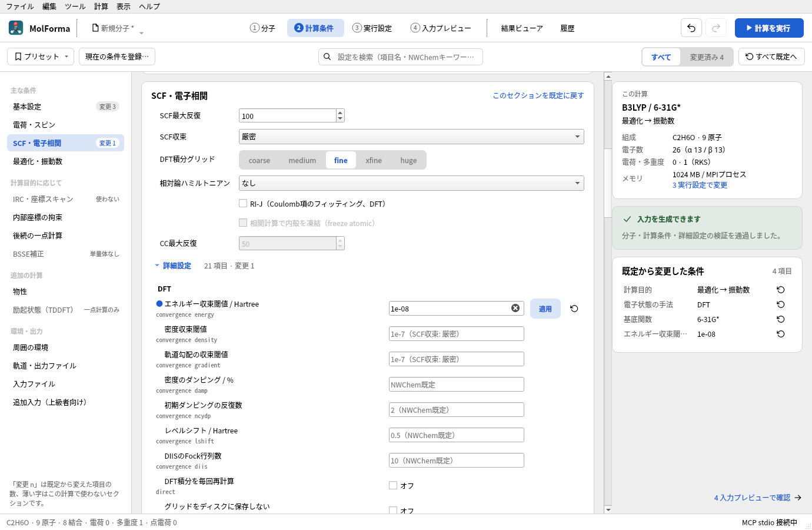Revert 基底関数 change with its reset icon

point(781,319)
